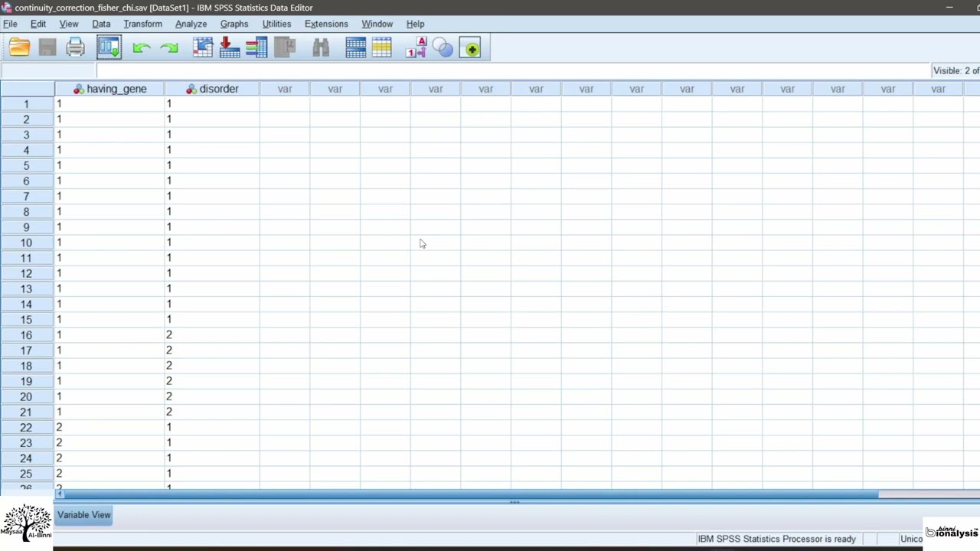This screenshot has height=551, width=980.
Task: Open the Data menu
Action: pos(101,24)
